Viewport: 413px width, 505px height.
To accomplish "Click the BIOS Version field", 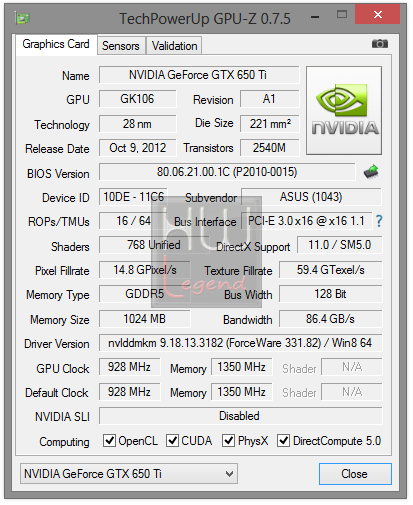I will 227,172.
